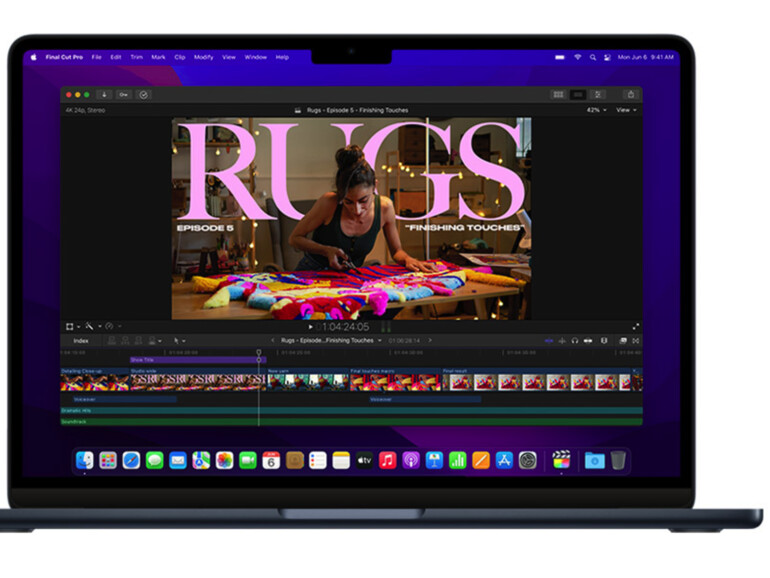Open the timeline Index
Image resolution: width=770 pixels, height=578 pixels.
pyautogui.click(x=81, y=341)
